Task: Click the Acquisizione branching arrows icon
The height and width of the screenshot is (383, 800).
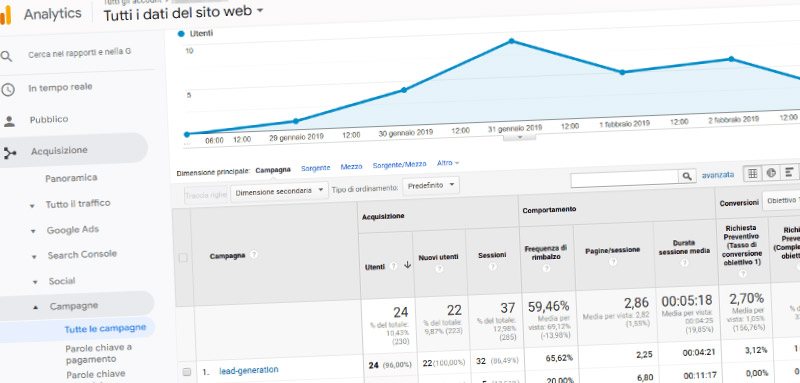Action: pos(10,152)
